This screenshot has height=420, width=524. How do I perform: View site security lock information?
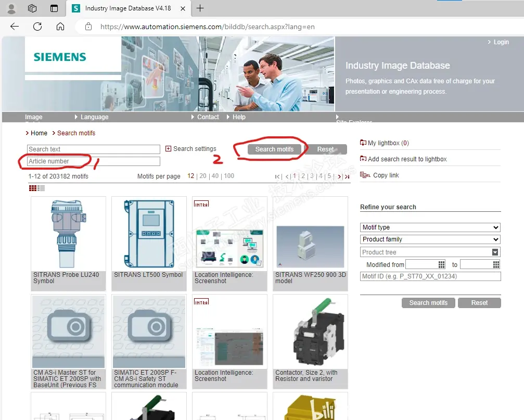(88, 27)
